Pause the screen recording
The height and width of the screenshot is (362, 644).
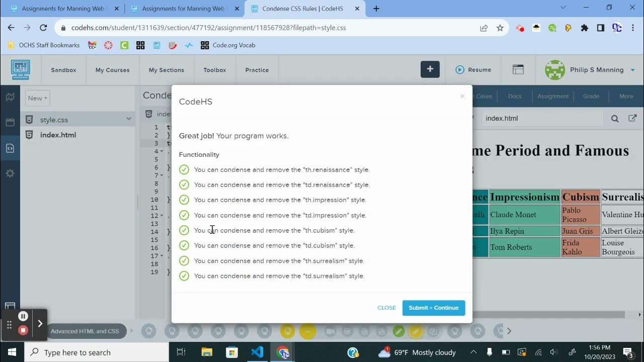[23, 316]
